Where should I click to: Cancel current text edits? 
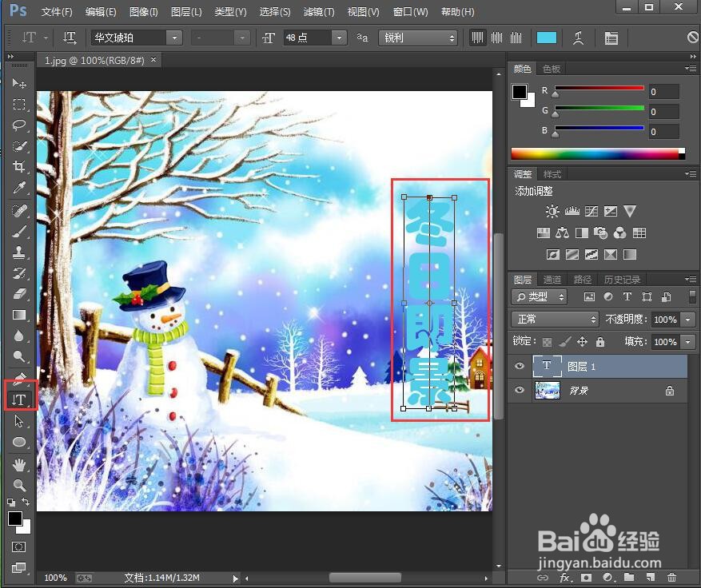tap(692, 38)
